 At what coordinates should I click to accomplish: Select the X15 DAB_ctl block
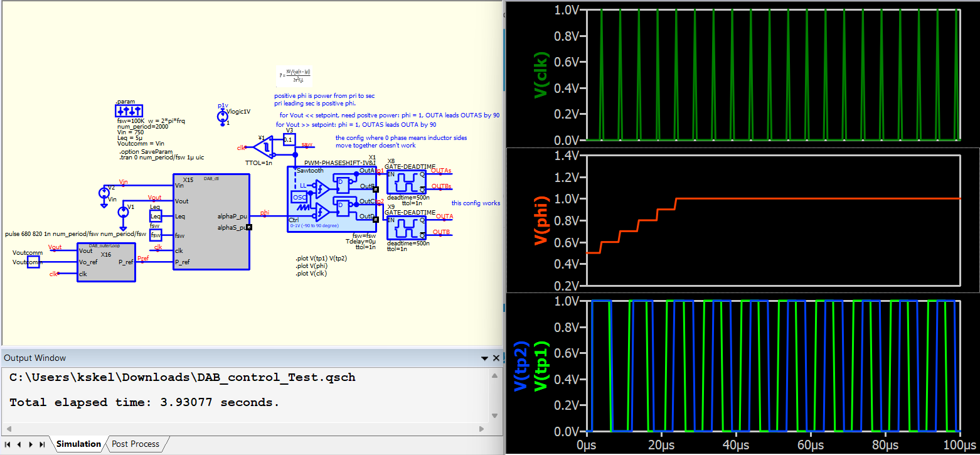tap(211, 222)
